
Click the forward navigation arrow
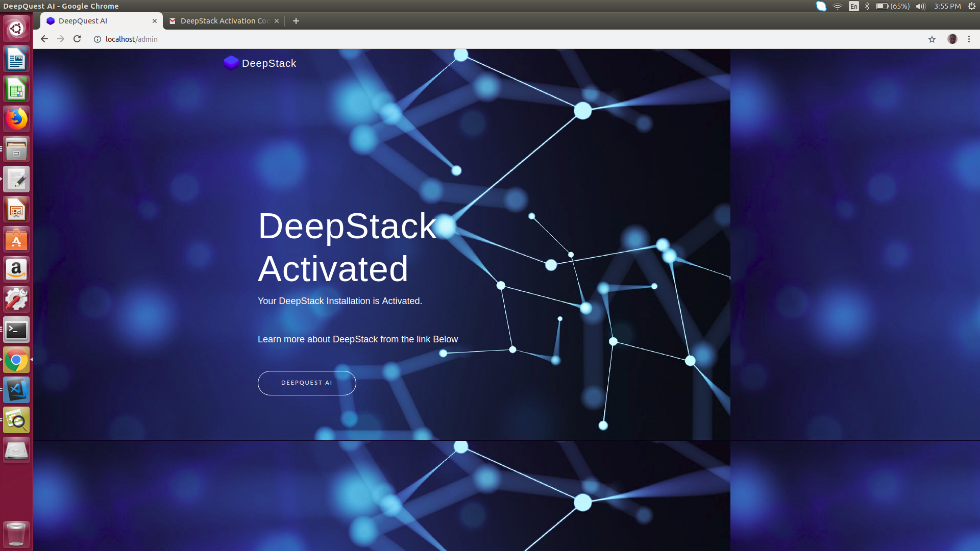click(x=60, y=39)
